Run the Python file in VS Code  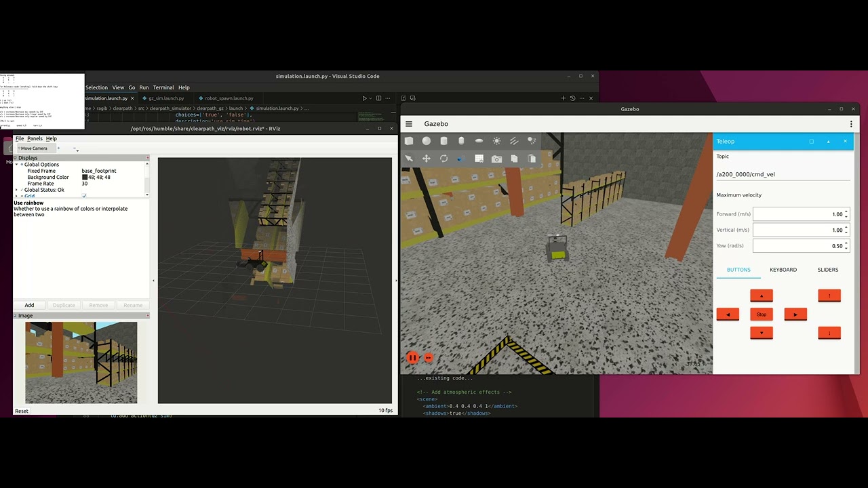[364, 98]
